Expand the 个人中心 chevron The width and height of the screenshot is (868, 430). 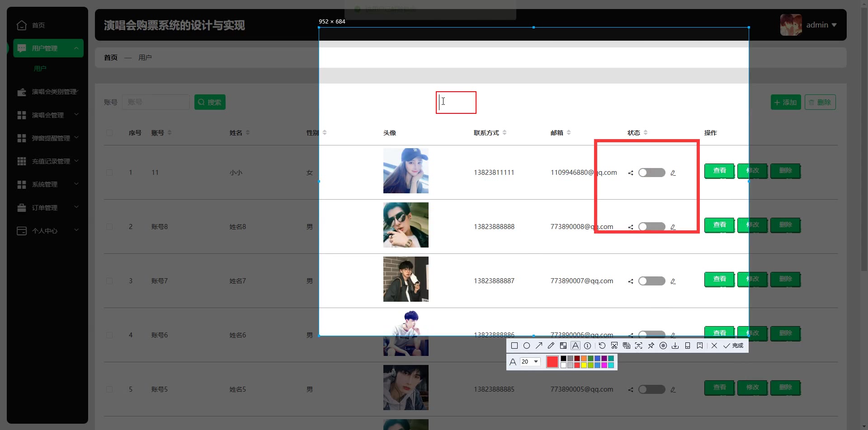(76, 230)
